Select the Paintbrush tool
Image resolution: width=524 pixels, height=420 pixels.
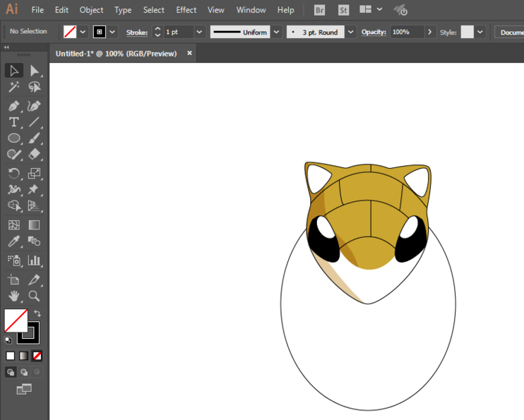click(34, 138)
